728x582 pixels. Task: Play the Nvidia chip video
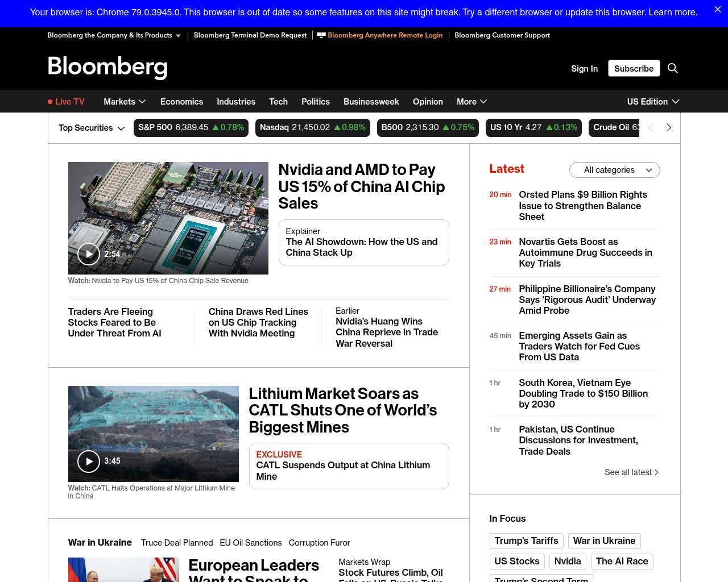click(x=89, y=254)
